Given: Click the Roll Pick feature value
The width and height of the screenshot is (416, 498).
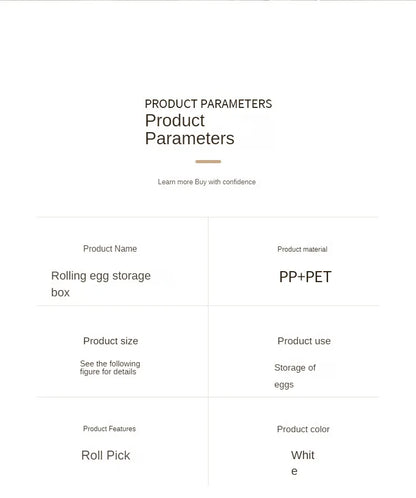Looking at the screenshot, I should point(106,455).
